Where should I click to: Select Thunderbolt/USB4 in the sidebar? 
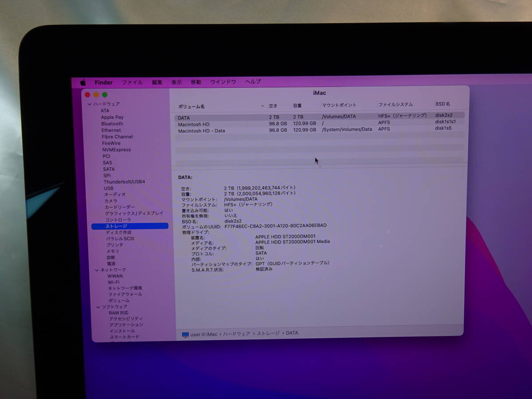pos(124,182)
